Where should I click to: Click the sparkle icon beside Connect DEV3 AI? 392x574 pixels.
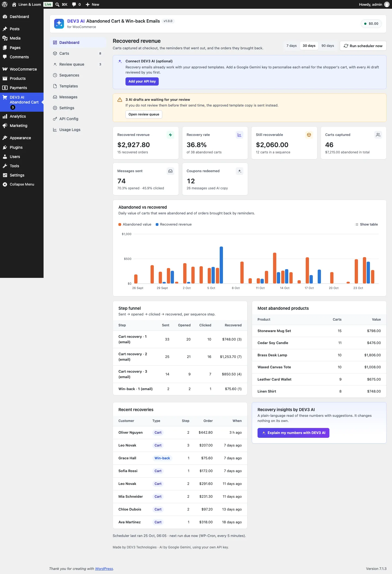[x=120, y=61]
